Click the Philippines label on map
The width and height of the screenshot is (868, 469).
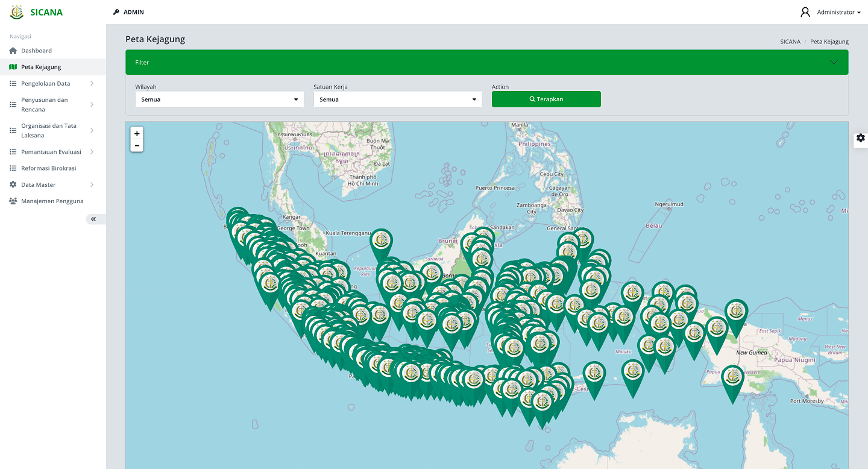[x=535, y=144]
